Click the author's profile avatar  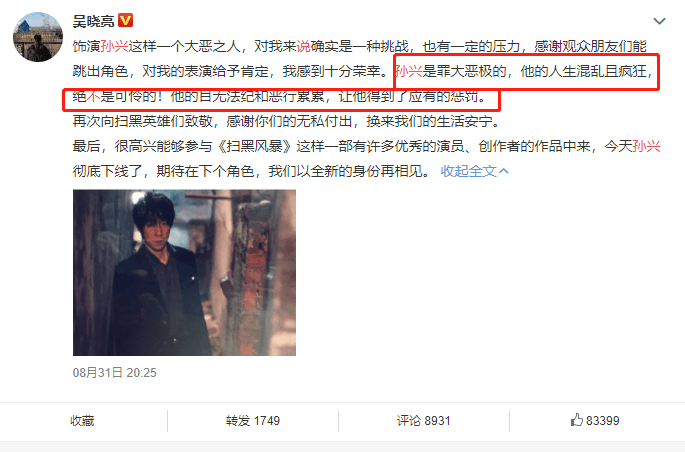[x=38, y=37]
